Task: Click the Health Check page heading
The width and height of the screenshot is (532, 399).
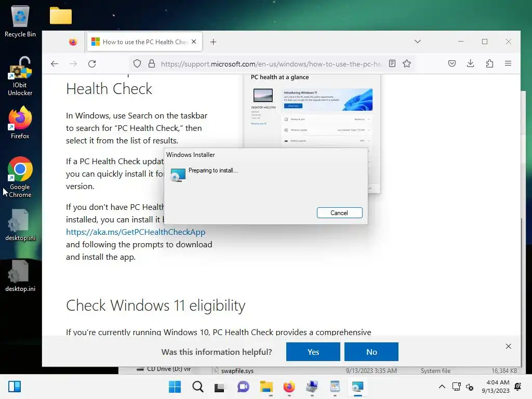Action: tap(109, 89)
